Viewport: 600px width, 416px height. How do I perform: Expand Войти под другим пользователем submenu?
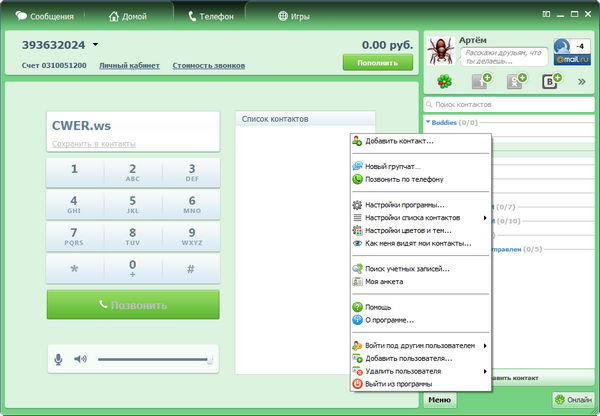(421, 346)
